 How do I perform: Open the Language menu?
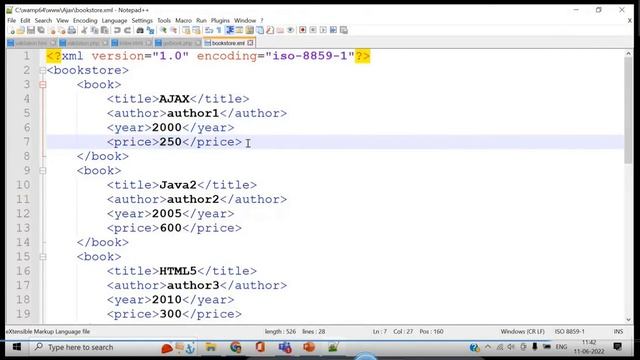[114, 20]
